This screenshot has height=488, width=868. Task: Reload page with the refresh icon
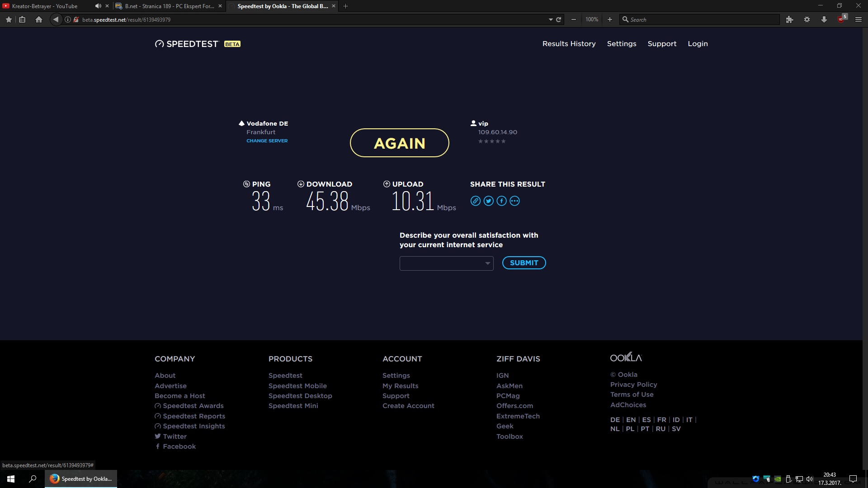click(559, 19)
